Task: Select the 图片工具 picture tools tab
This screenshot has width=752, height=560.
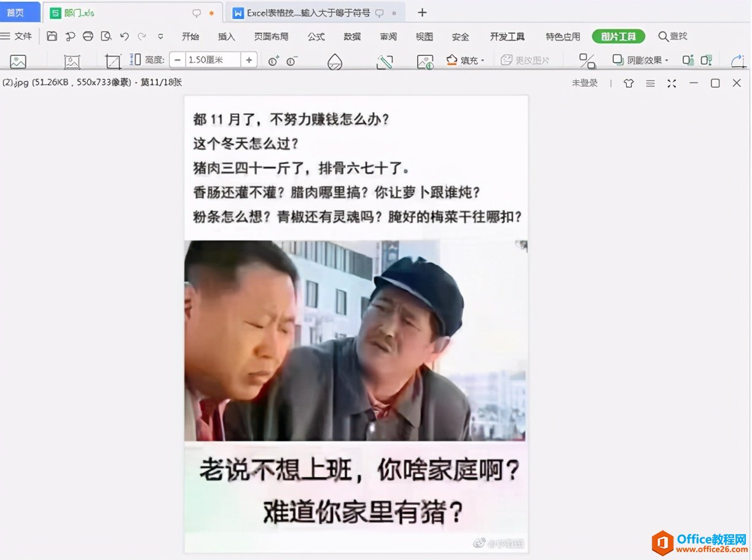Action: pos(618,36)
